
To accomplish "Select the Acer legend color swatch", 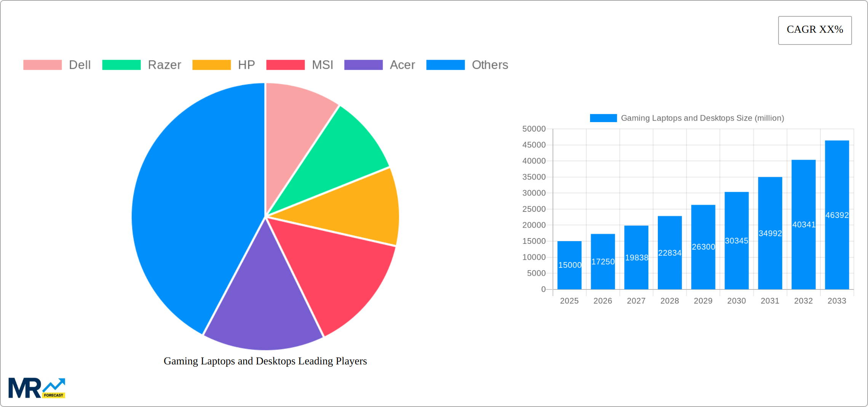I will coord(363,65).
